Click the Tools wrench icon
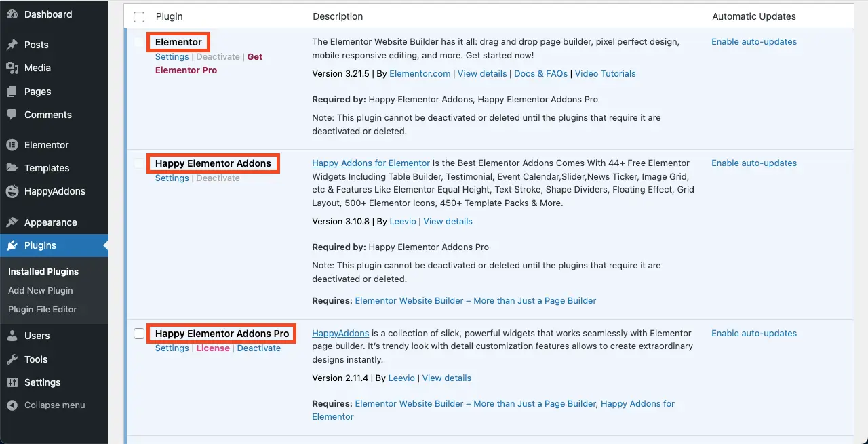The width and height of the screenshot is (868, 444). (12, 359)
